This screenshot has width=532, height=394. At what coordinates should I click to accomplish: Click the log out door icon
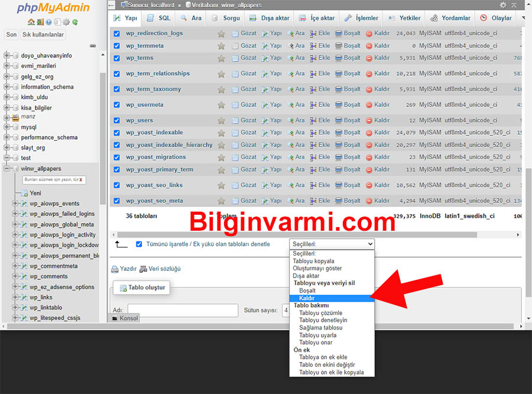pyautogui.click(x=40, y=22)
